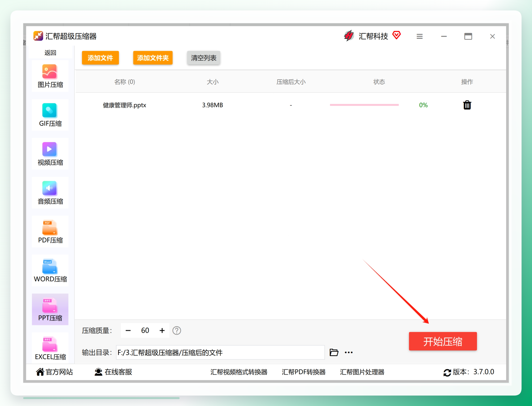Open the 官方网站 link
Viewport: 532px width, 406px height.
tap(54, 372)
